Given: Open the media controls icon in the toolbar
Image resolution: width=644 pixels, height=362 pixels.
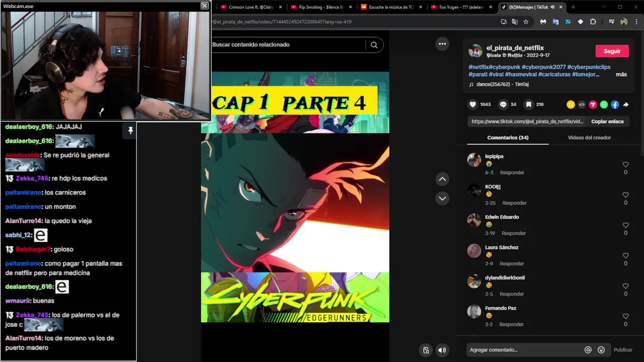Looking at the screenshot, I should point(611,22).
